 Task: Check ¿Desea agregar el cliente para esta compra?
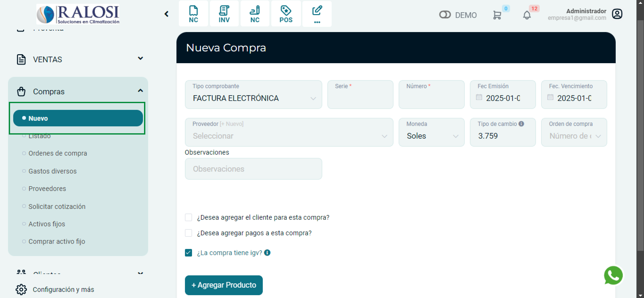click(x=188, y=217)
